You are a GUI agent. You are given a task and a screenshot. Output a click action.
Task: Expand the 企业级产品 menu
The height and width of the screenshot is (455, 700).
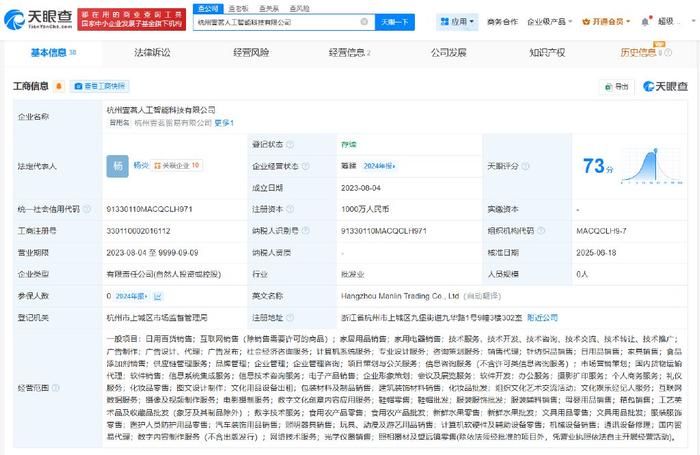pos(549,21)
